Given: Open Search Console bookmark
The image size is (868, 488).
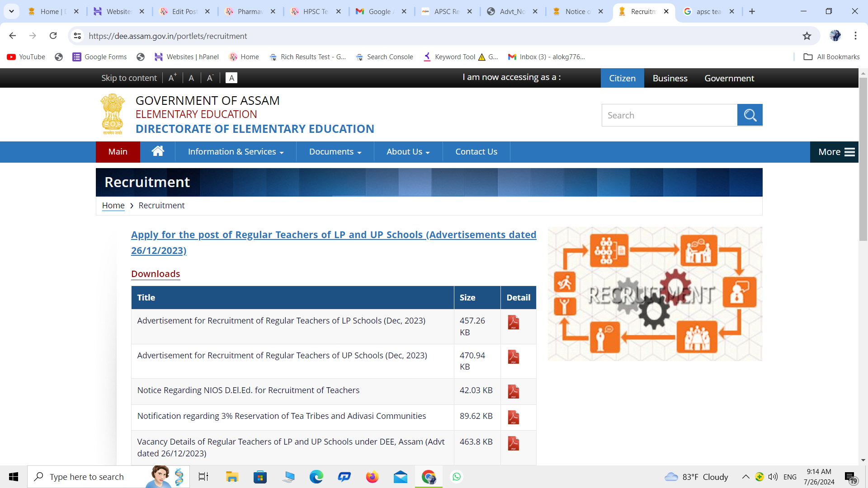Looking at the screenshot, I should point(384,57).
